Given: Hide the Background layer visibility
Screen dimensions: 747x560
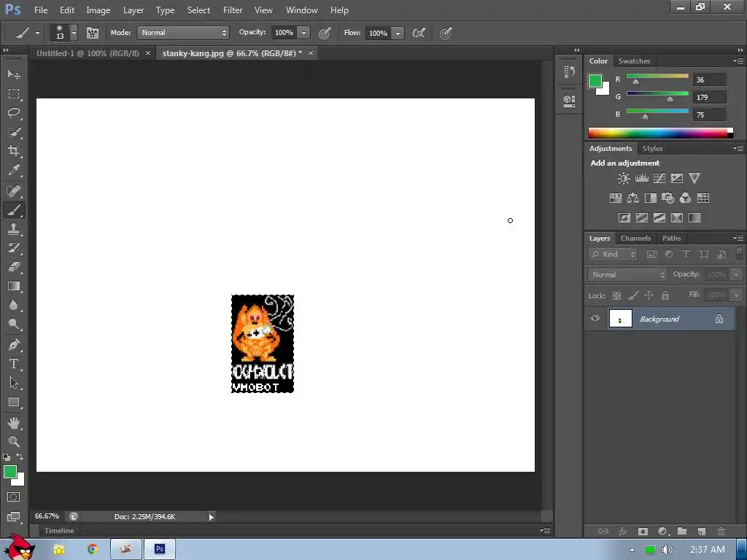Looking at the screenshot, I should 595,318.
